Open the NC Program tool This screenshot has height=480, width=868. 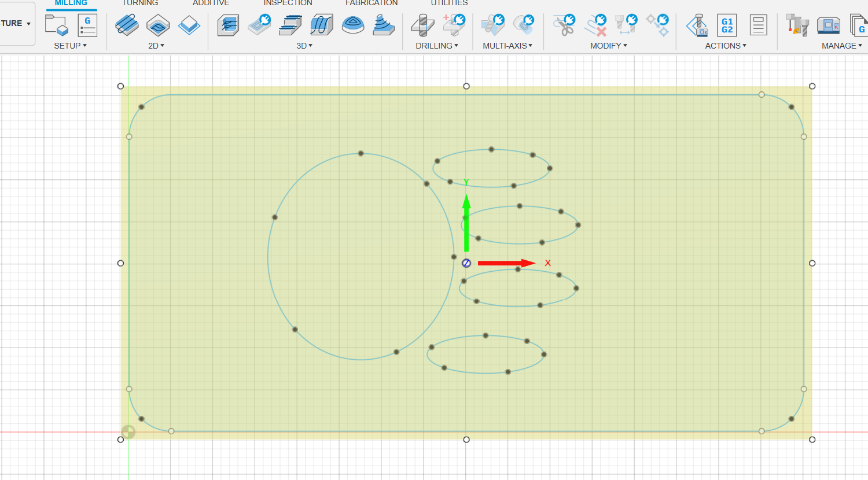pos(87,25)
